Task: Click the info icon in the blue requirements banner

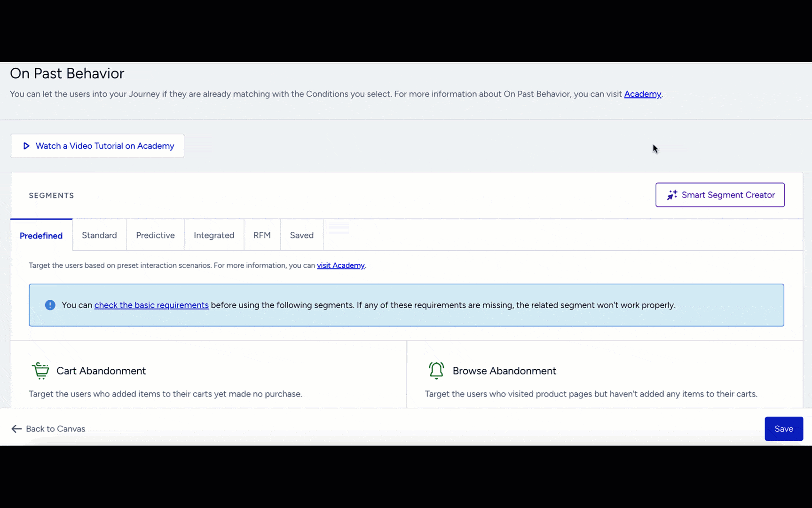Action: [50, 305]
